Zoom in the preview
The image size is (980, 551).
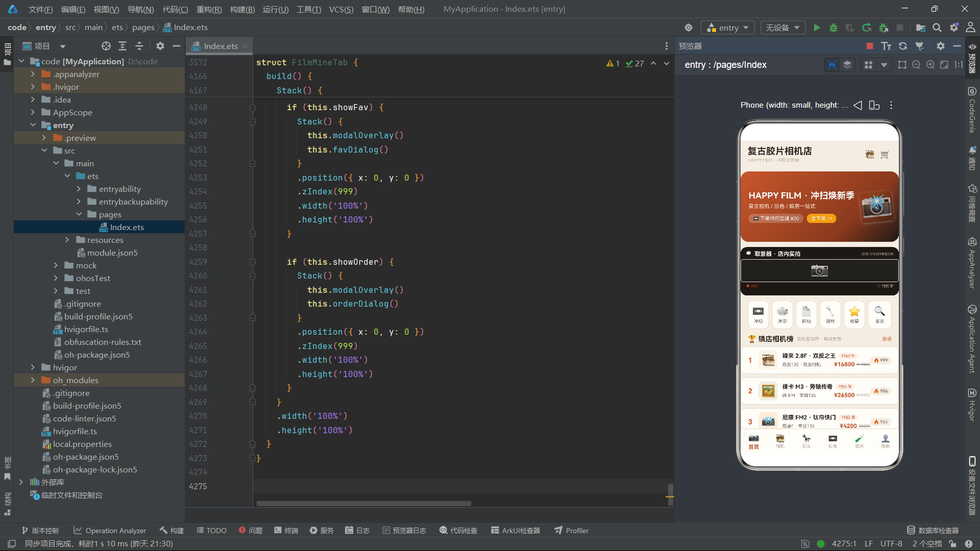pos(930,65)
